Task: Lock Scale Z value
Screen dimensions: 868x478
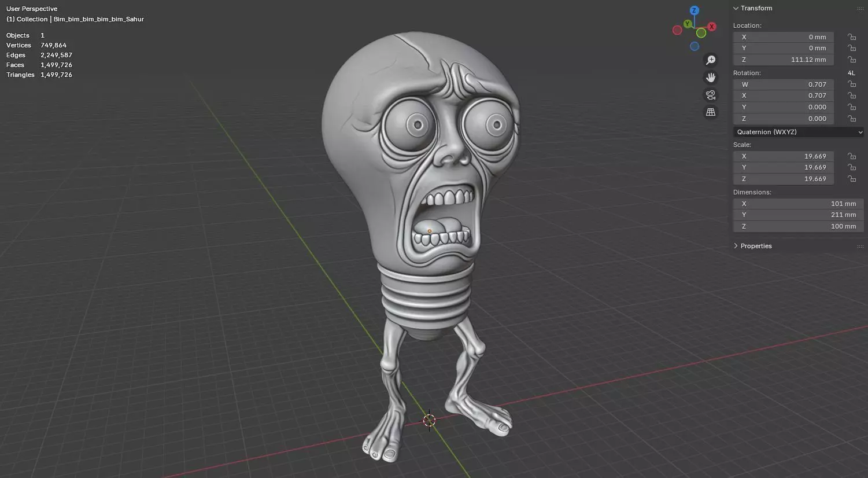Action: [852, 179]
